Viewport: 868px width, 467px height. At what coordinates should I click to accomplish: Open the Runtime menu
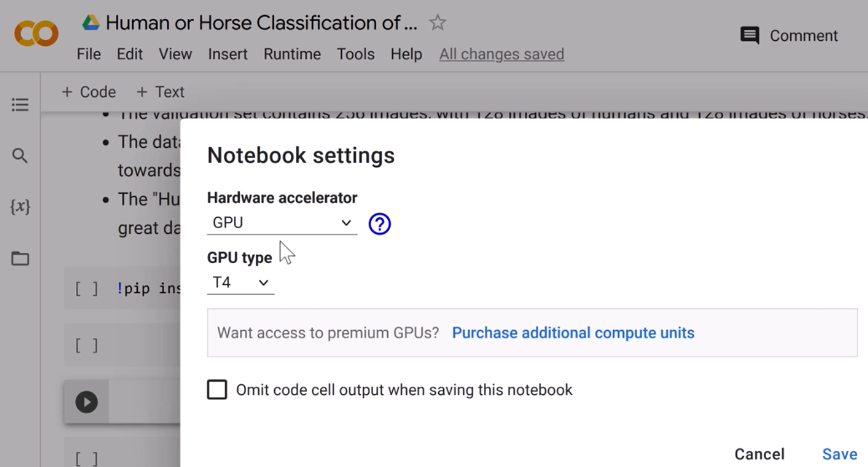point(292,54)
